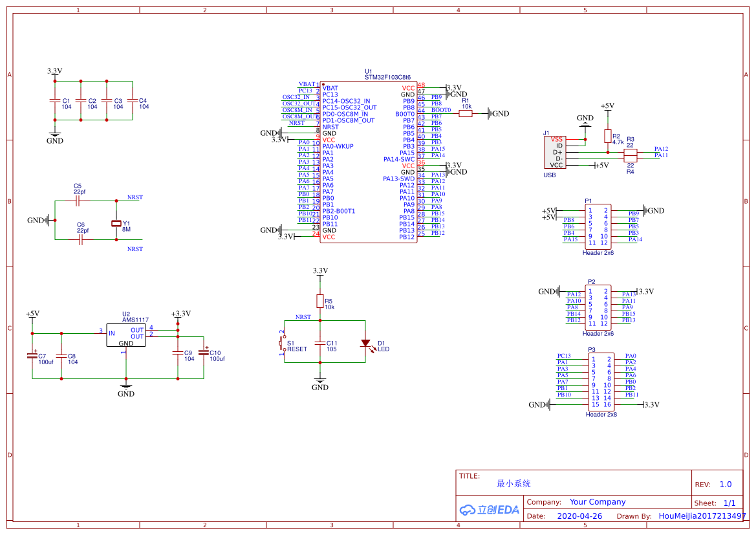Click the +3.3V power flag near U2

181,314
